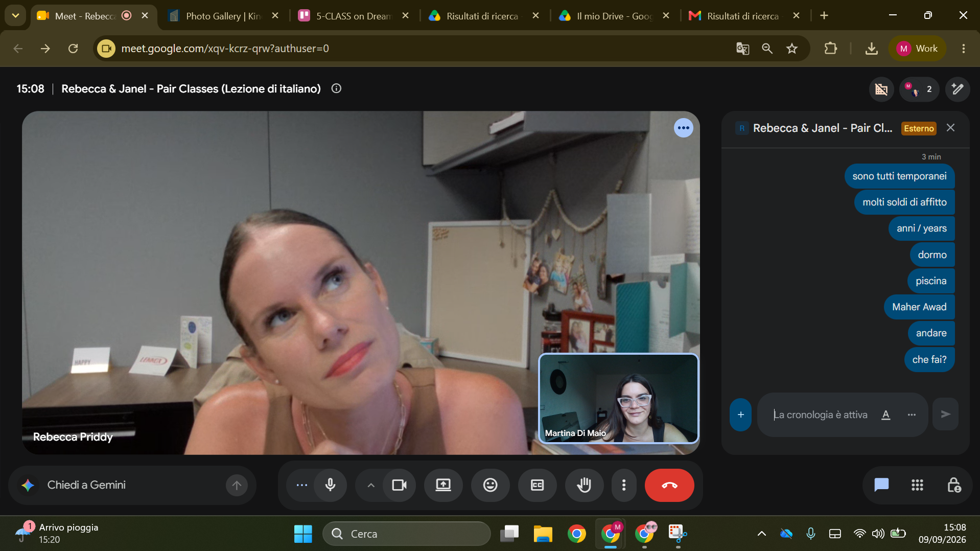Switch to the Gmail Risultati di ricerca tab
Image resolution: width=980 pixels, height=551 pixels.
(744, 16)
